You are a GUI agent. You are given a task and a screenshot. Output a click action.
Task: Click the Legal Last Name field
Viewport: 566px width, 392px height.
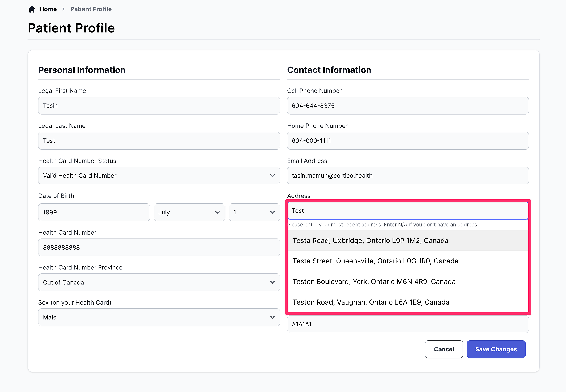tap(159, 141)
